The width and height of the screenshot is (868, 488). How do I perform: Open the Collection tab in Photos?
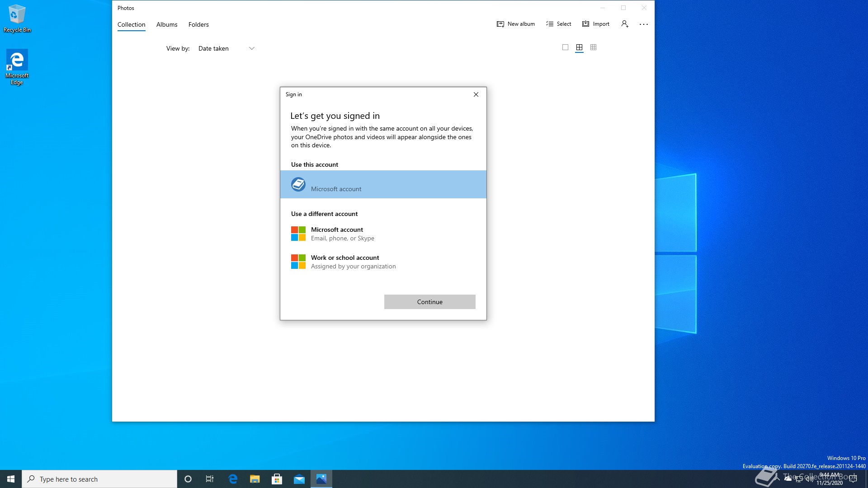tap(131, 24)
